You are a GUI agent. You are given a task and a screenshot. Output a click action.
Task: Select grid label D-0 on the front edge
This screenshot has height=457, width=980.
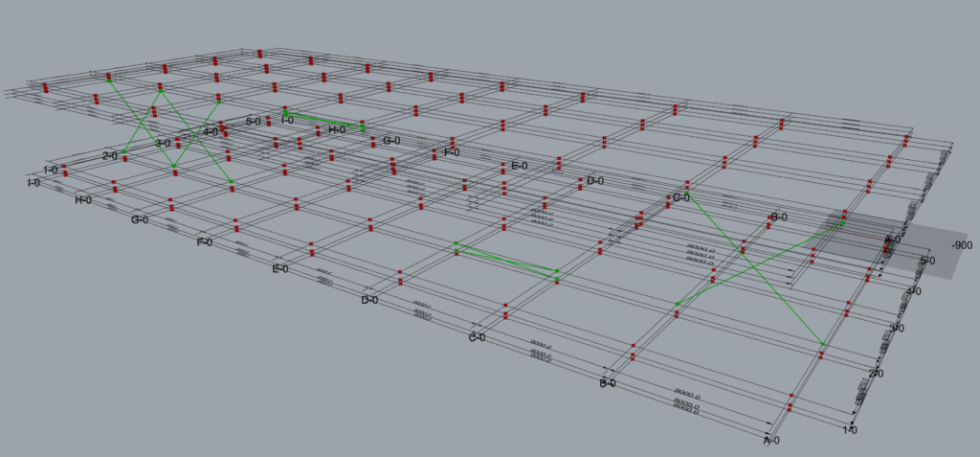pyautogui.click(x=369, y=300)
